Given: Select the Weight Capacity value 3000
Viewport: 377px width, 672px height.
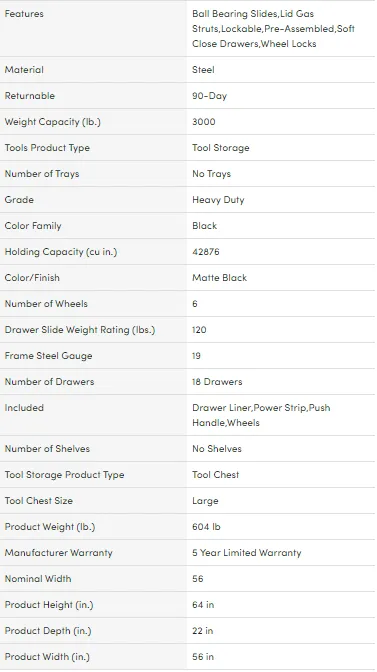Looking at the screenshot, I should (x=203, y=122).
